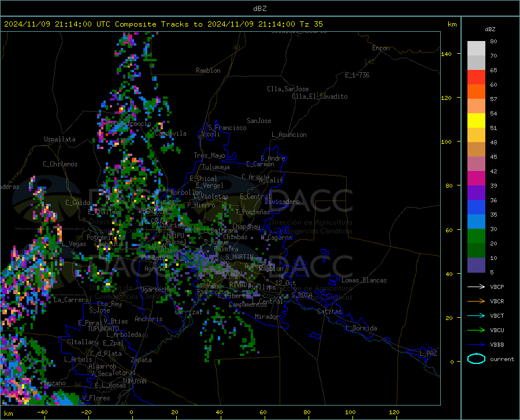Click the Encon map label
This screenshot has width=520, height=420.
coord(381,48)
